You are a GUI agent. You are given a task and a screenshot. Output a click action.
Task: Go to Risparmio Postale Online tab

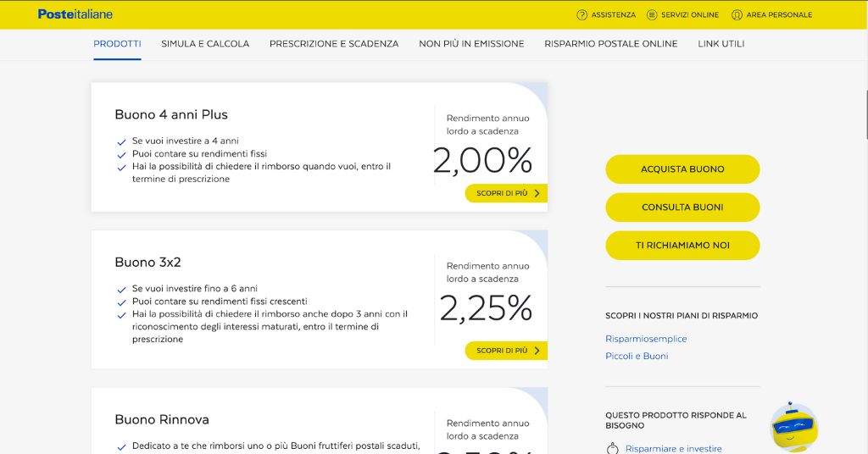611,43
